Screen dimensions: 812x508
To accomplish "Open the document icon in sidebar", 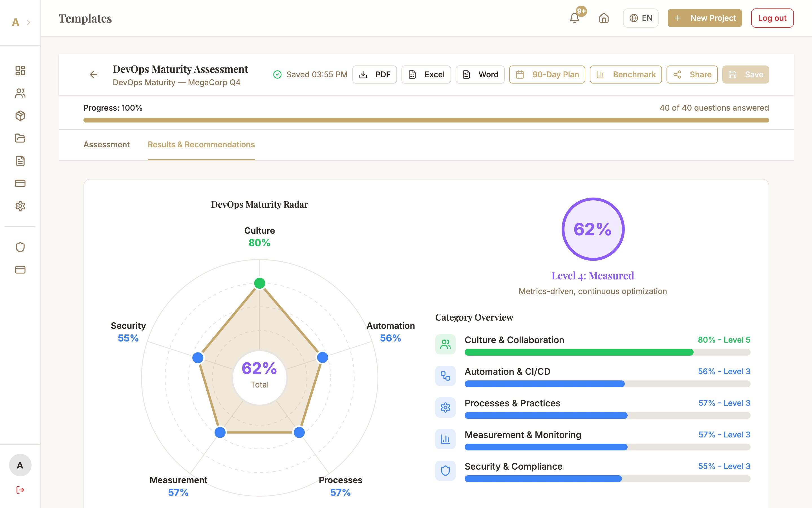I will pyautogui.click(x=20, y=161).
